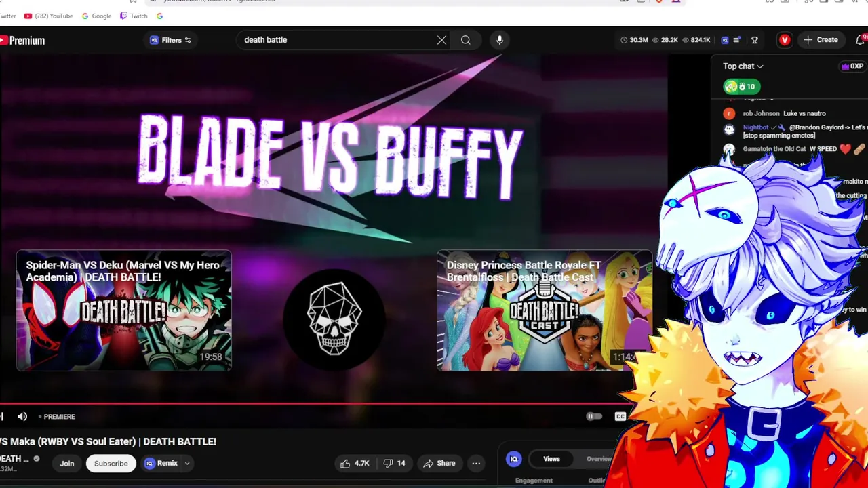Open the notifications bell
This screenshot has width=868, height=488.
(x=861, y=40)
